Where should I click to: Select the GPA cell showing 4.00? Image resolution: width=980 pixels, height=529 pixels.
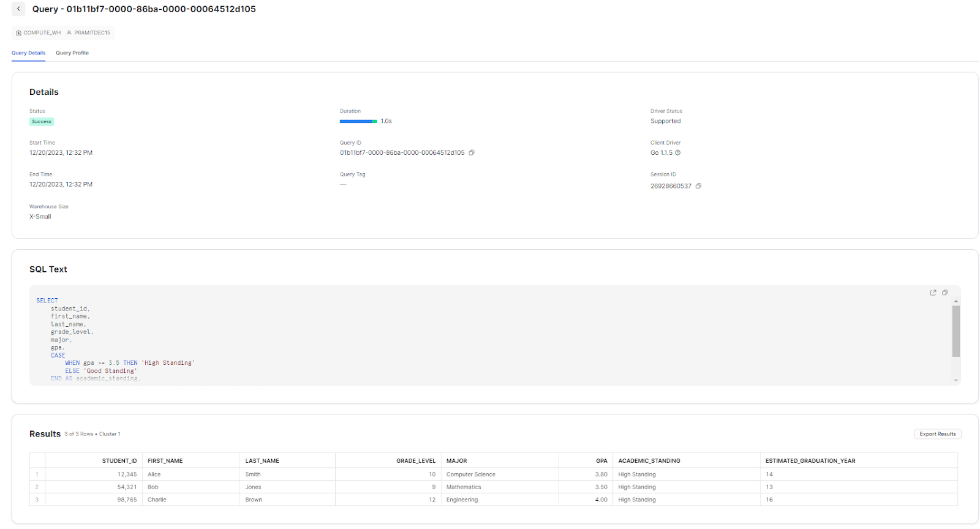tap(586, 500)
